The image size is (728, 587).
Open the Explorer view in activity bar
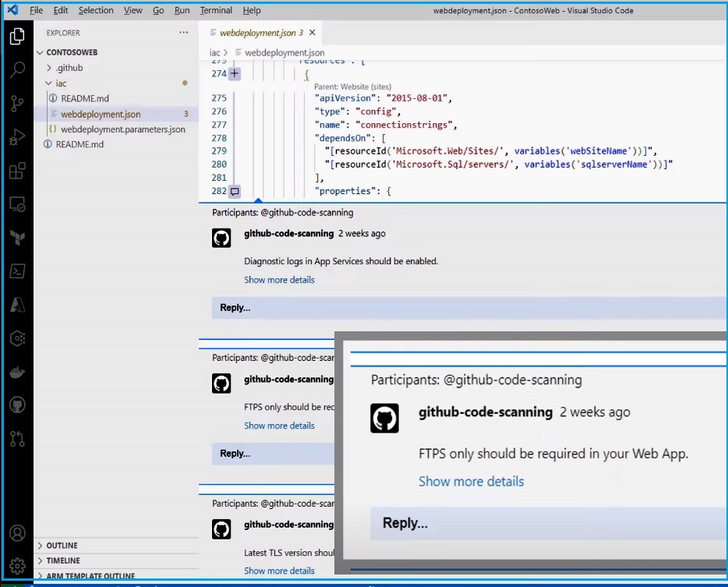(17, 36)
